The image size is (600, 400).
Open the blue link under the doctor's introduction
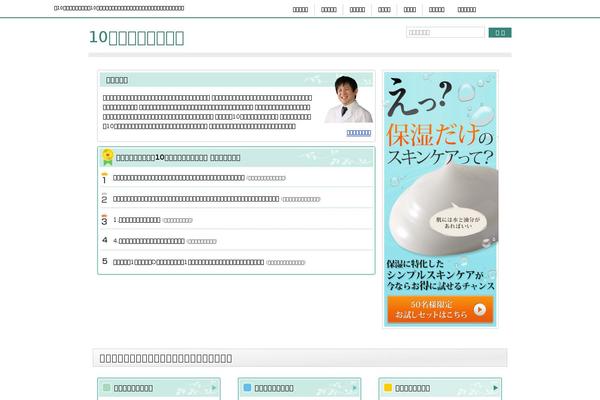359,133
